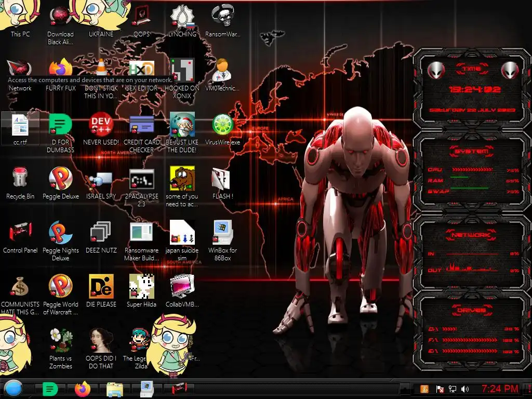The height and width of the screenshot is (399, 532).
Task: Open the WinBox computer icon on taskbar
Action: 147,389
